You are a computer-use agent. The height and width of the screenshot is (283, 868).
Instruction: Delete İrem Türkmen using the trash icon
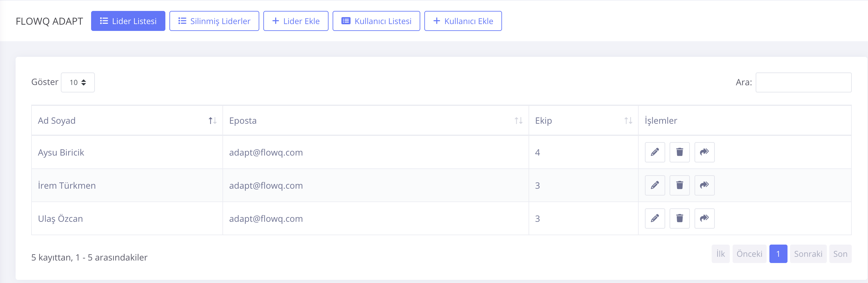tap(679, 185)
